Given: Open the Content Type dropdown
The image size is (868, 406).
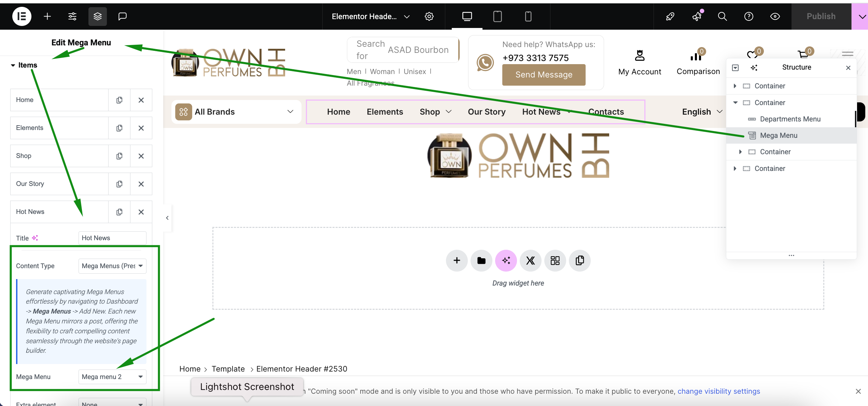Looking at the screenshot, I should tap(112, 266).
